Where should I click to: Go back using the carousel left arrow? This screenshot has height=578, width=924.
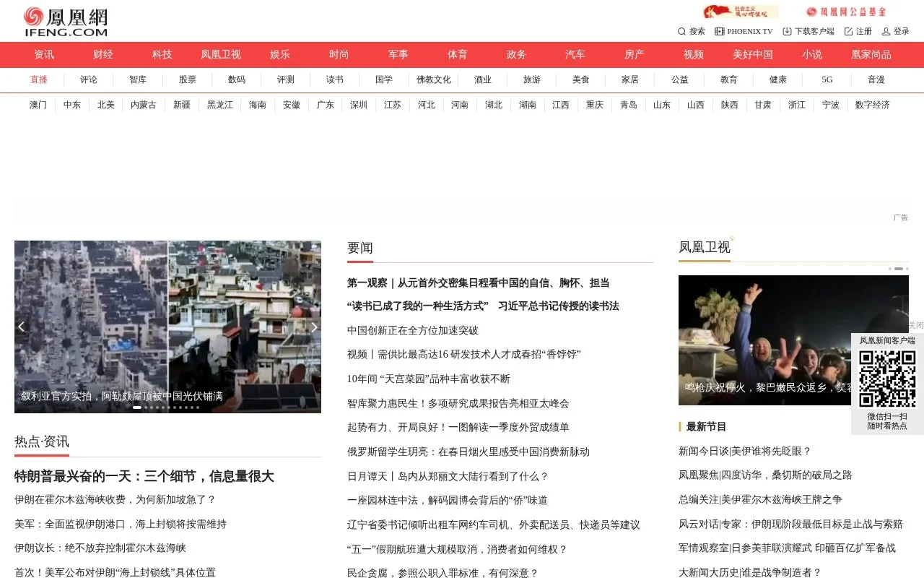coord(22,327)
